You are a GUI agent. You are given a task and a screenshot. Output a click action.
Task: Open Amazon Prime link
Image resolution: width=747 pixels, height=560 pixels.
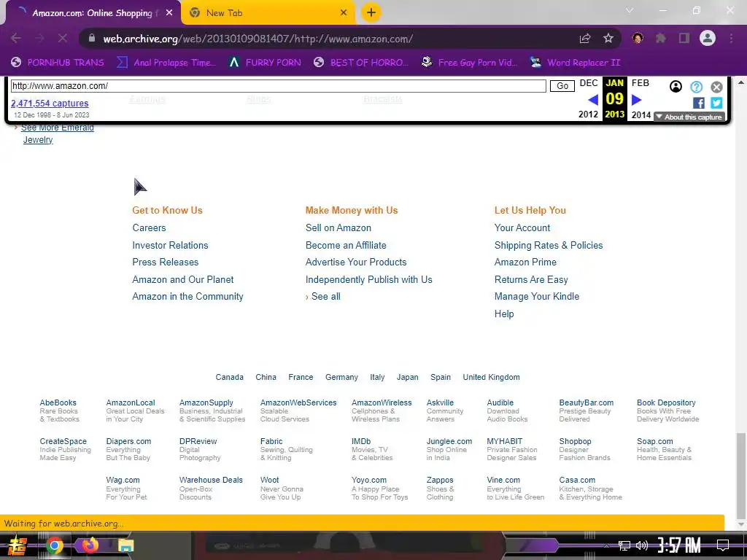click(525, 262)
